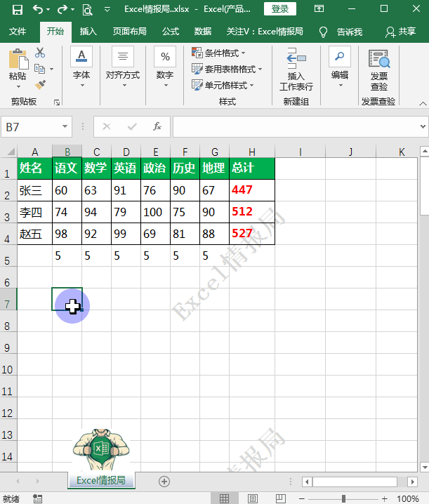The image size is (429, 504).
Task: Select the cell with value 100
Action: 155,212
